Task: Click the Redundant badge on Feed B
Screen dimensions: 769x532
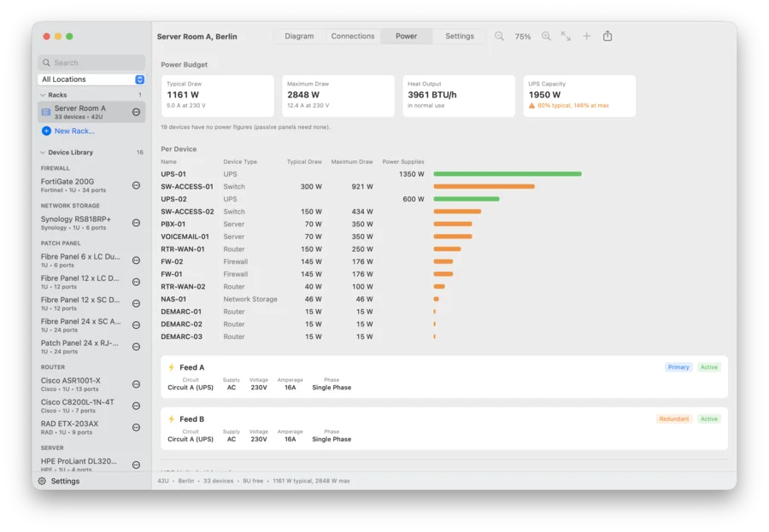Action: (x=674, y=419)
